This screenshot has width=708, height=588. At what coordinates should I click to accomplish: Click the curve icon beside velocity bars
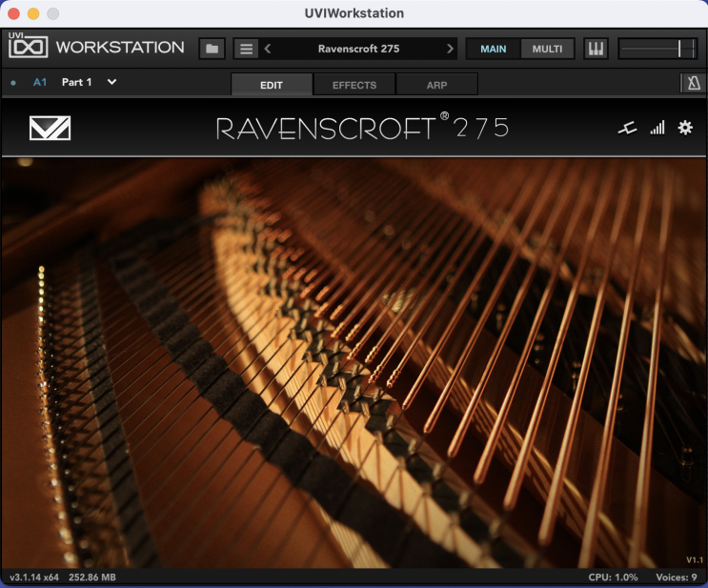(x=626, y=128)
